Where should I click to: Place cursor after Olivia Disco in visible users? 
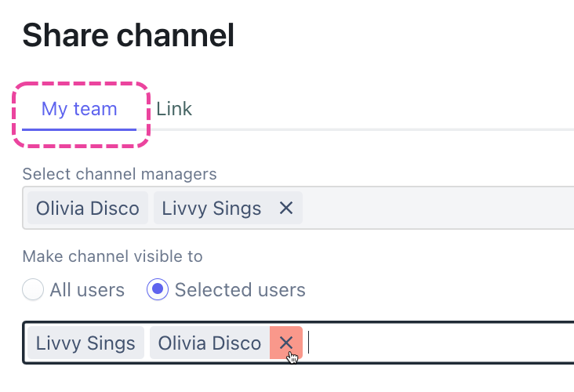[310, 343]
